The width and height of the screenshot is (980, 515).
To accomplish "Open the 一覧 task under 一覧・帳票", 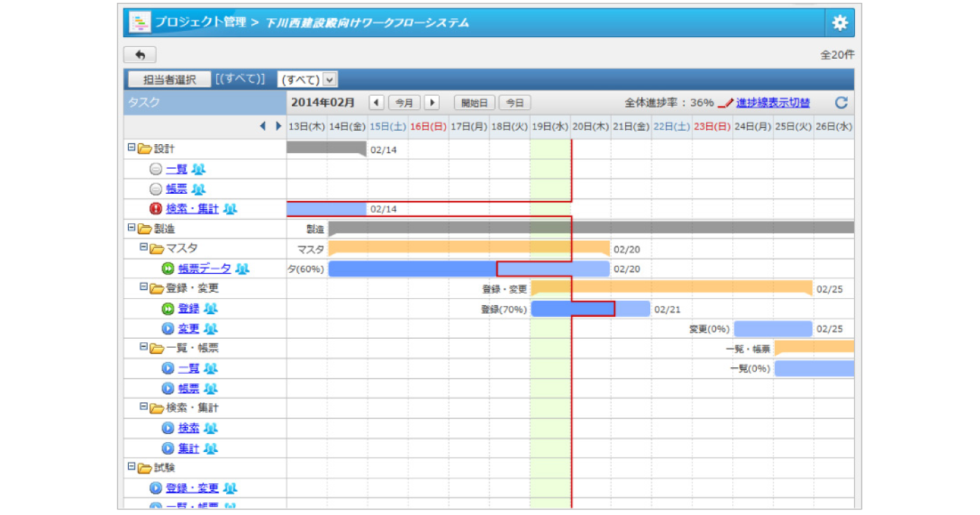I will [188, 368].
